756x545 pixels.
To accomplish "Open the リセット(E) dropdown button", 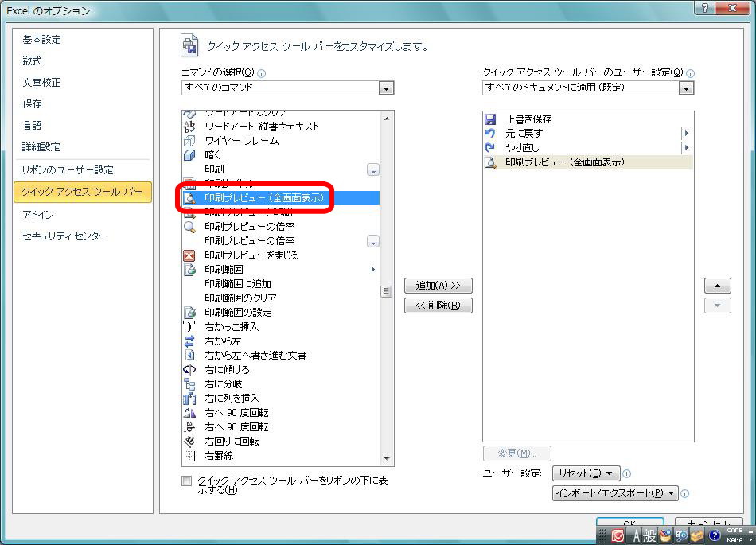I will click(x=586, y=473).
